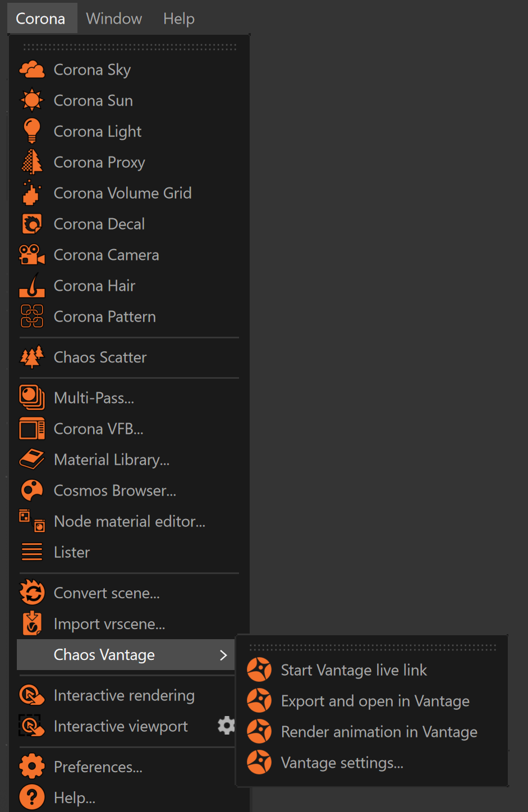Screen dimensions: 528x812
Task: Click the Material Library book icon
Action: click(x=32, y=459)
